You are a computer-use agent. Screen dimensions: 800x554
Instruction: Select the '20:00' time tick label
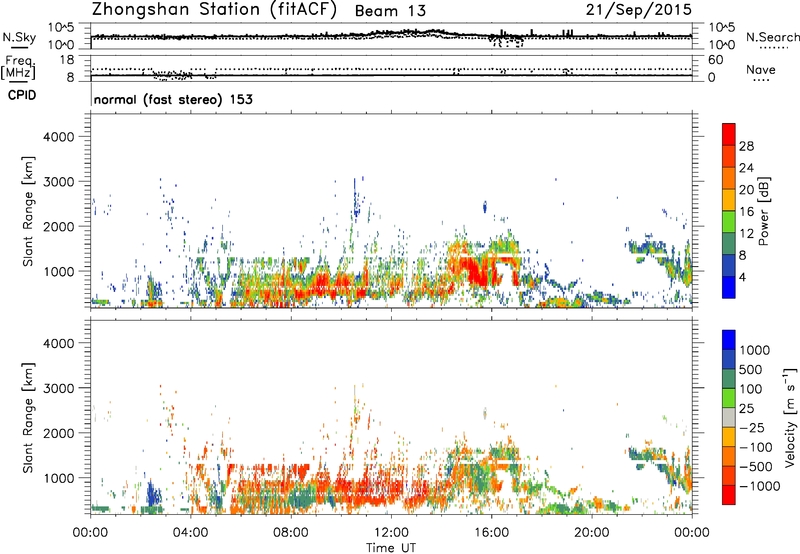(591, 533)
